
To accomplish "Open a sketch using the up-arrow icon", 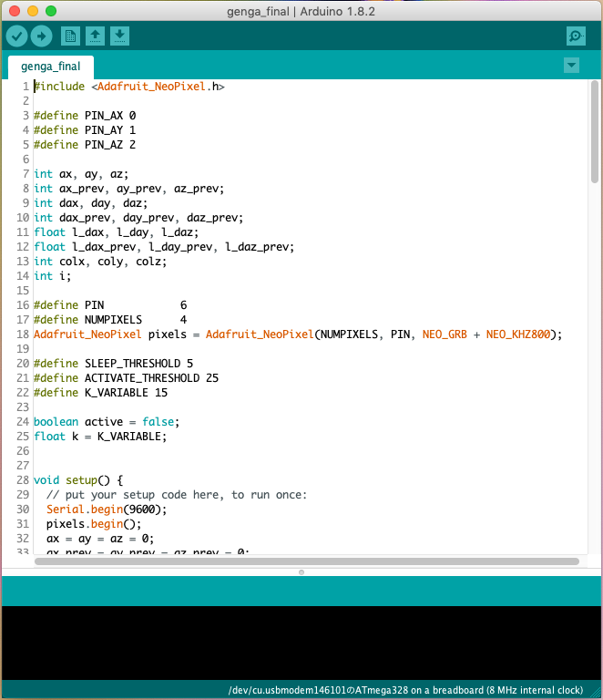I will click(x=95, y=36).
